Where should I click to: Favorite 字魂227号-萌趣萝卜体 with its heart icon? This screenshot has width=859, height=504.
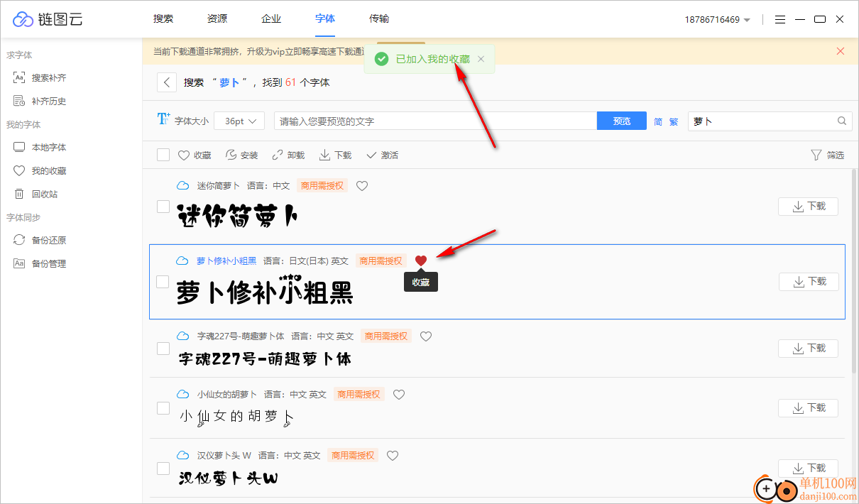(x=425, y=336)
